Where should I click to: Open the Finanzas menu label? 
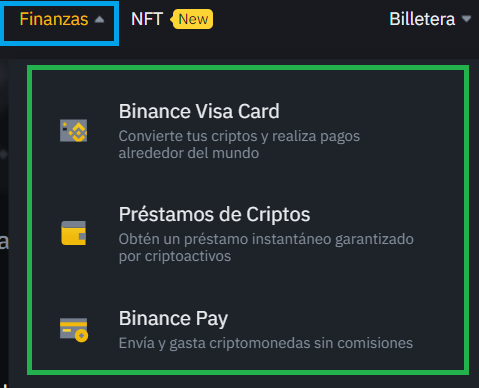pyautogui.click(x=54, y=19)
